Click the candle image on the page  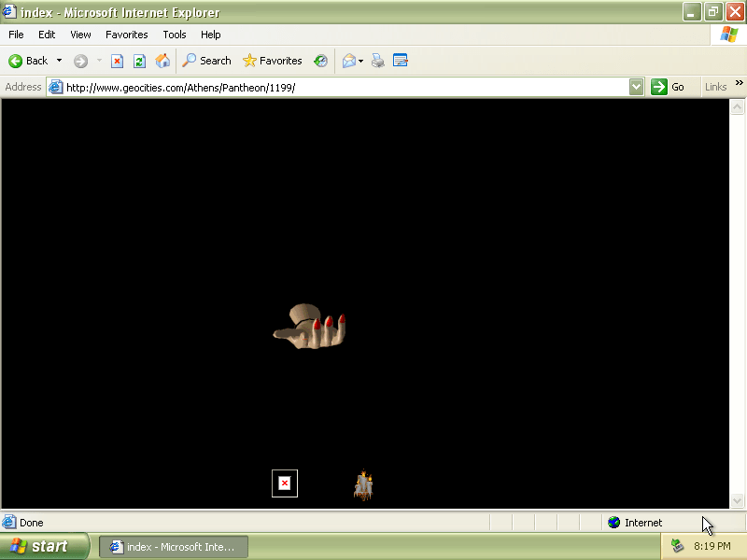364,485
